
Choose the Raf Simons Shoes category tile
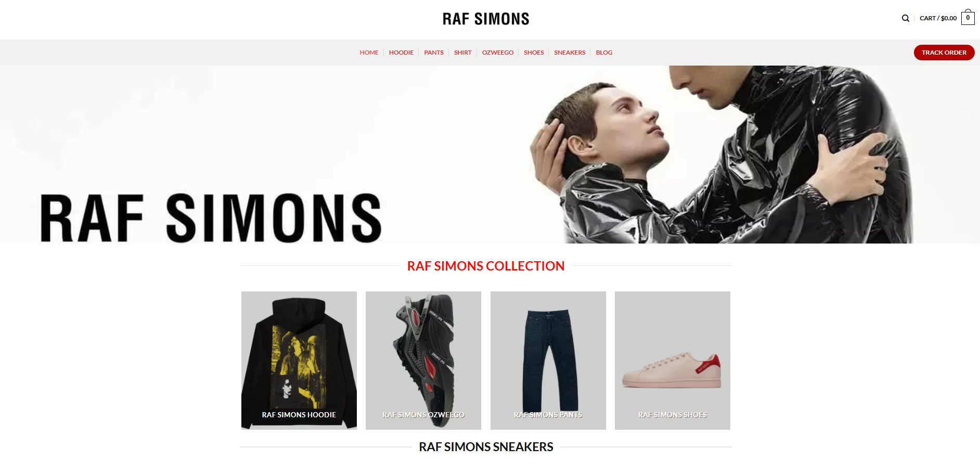(673, 361)
